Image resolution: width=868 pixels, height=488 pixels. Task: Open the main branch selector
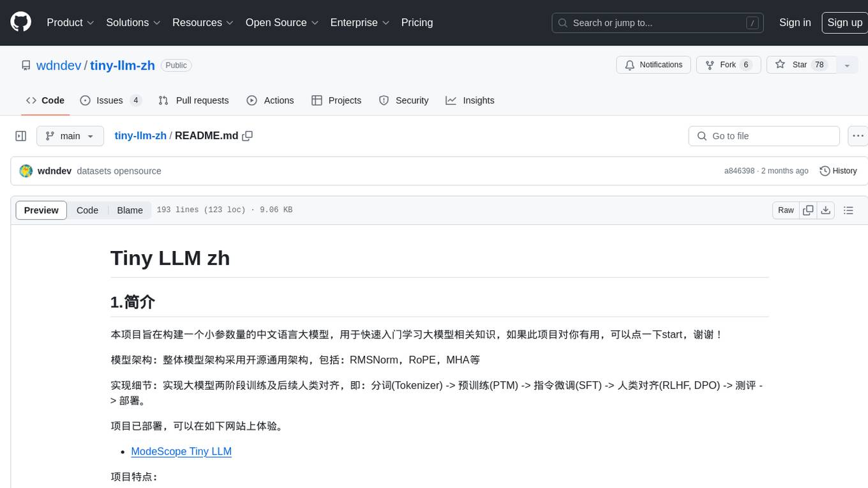pyautogui.click(x=70, y=136)
